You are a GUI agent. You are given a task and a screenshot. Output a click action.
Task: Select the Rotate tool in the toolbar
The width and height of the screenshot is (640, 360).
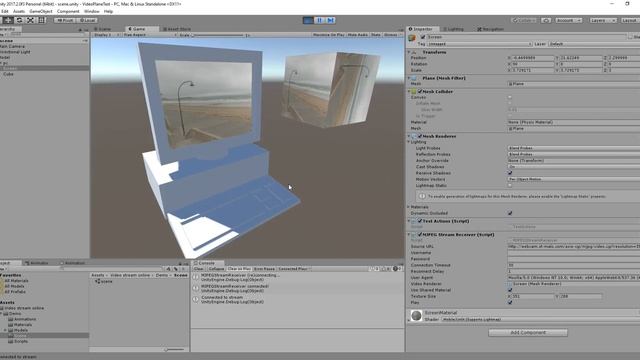click(19, 20)
